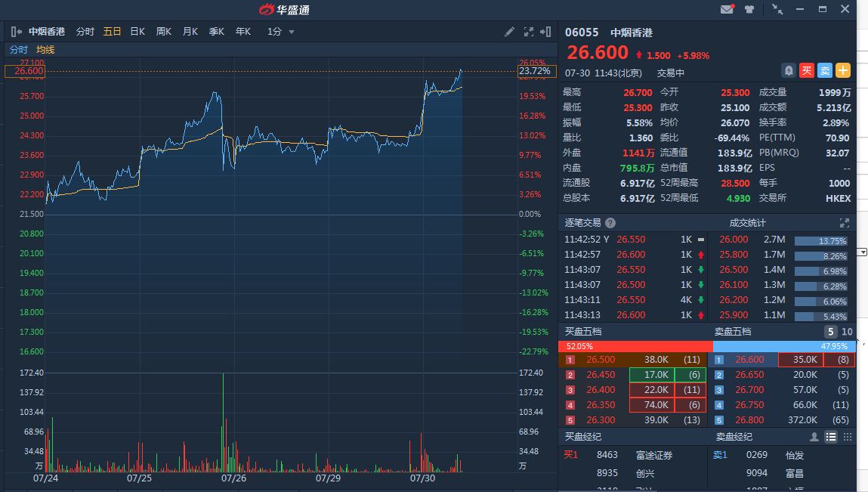868x492 pixels.
Task: Select the 五日 chart tab
Action: tap(112, 32)
